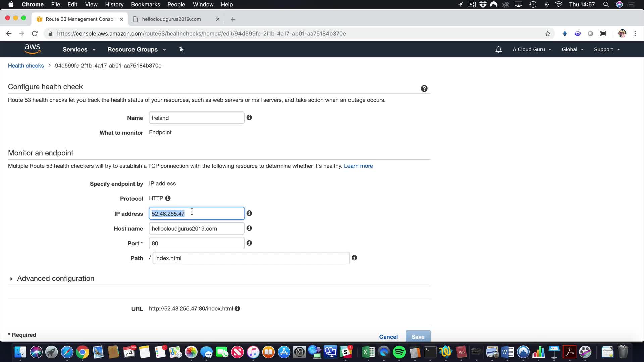Open the Global region dropdown
Screen dimensions: 644x362
[573, 49]
